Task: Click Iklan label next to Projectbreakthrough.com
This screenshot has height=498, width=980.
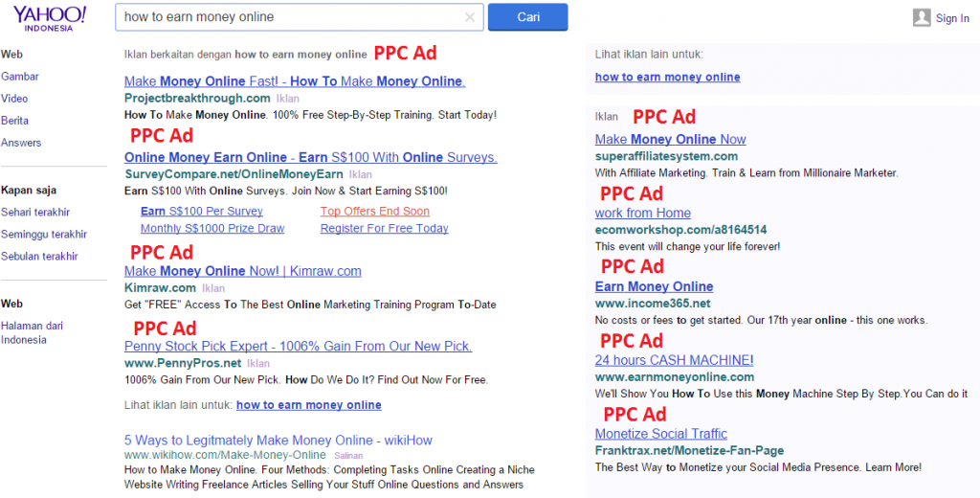Action: coord(287,99)
